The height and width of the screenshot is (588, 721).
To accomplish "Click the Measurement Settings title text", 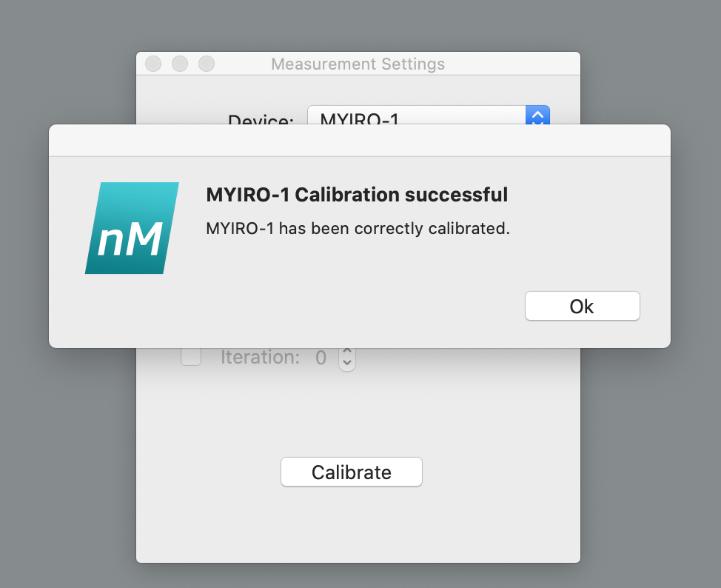I will (x=358, y=64).
